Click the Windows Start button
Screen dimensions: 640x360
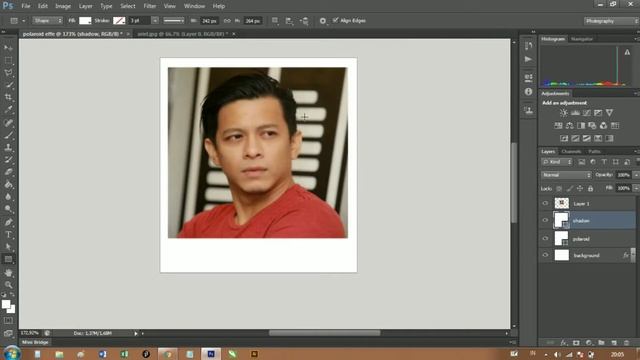(12, 353)
